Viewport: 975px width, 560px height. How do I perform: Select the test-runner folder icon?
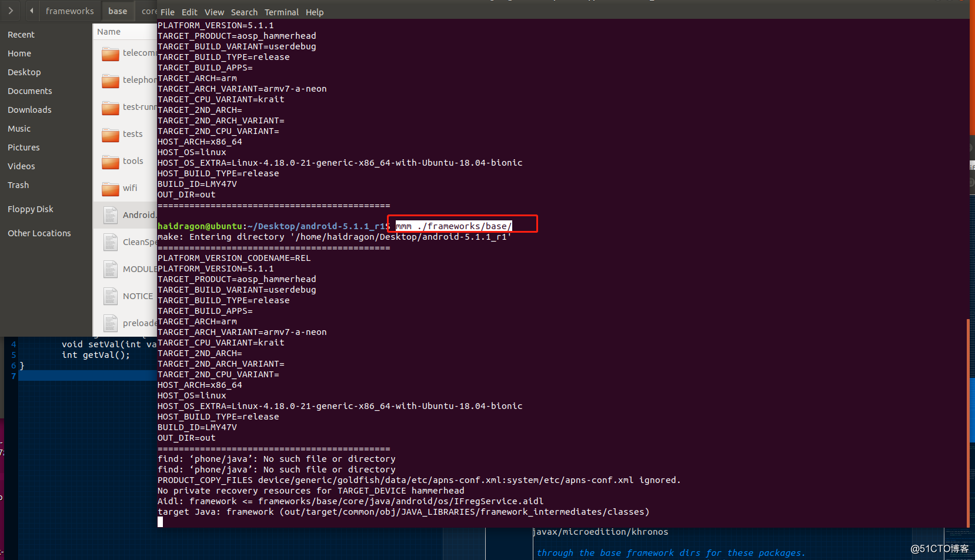coord(110,108)
